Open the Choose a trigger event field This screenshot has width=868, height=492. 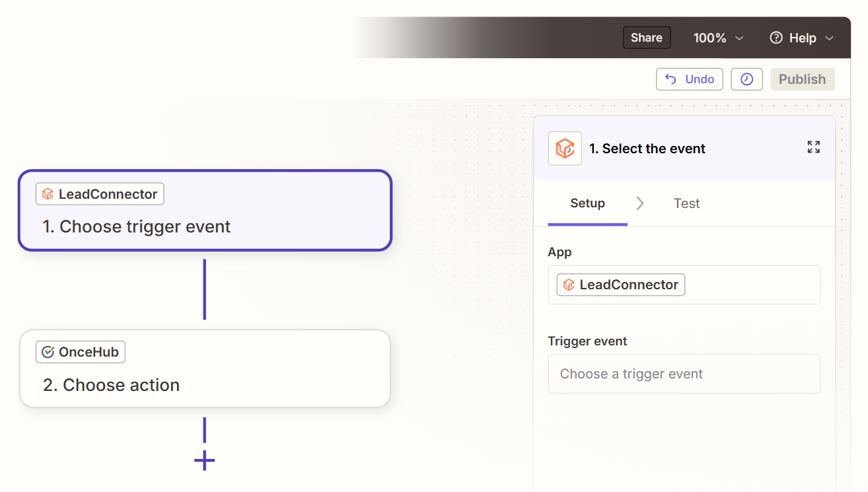click(684, 374)
